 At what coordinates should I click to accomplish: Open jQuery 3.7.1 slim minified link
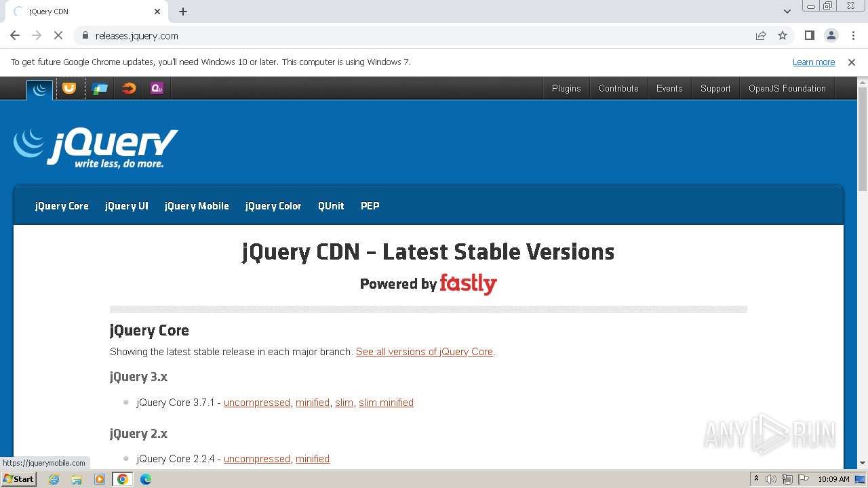click(386, 403)
